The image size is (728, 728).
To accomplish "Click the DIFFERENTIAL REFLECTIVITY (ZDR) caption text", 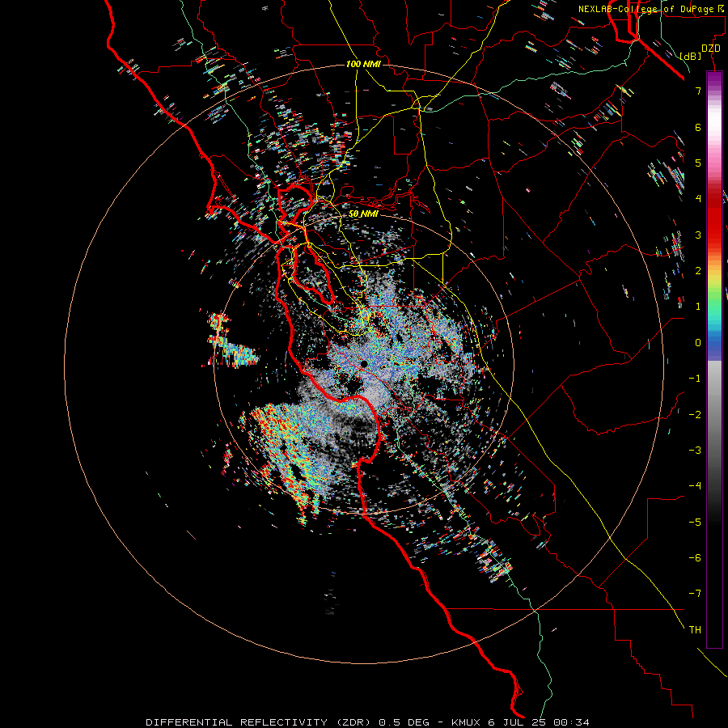I will [x=258, y=722].
